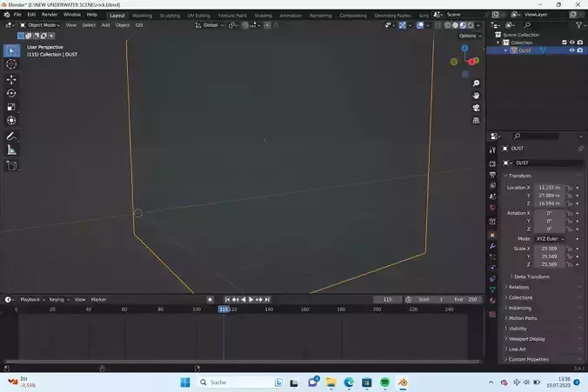Open the Render properties tab
588x392 pixels.
point(492,163)
